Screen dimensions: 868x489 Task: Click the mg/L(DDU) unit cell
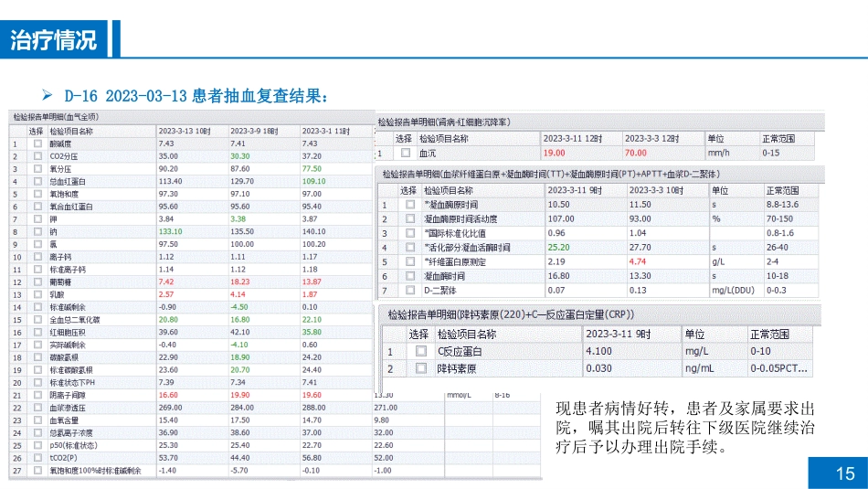pyautogui.click(x=733, y=290)
